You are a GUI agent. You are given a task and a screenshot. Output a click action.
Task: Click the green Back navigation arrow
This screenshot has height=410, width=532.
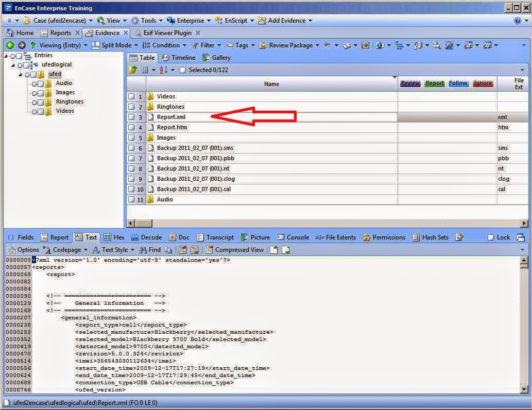point(10,45)
